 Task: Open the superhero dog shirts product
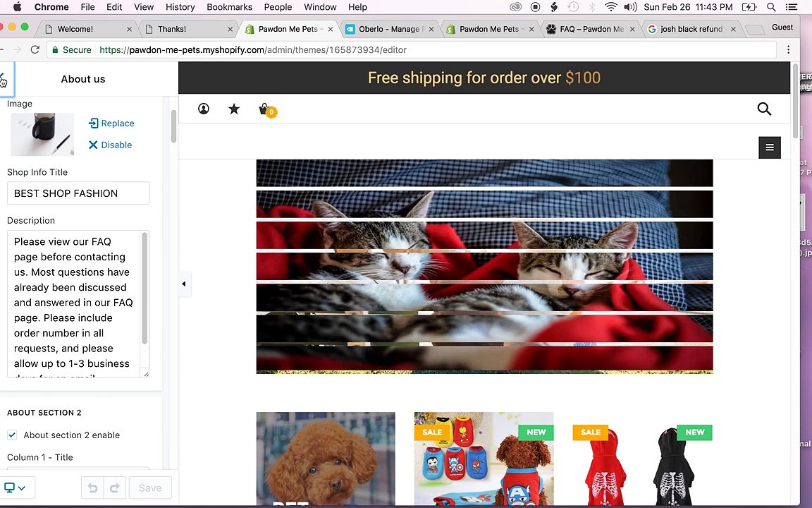484,459
